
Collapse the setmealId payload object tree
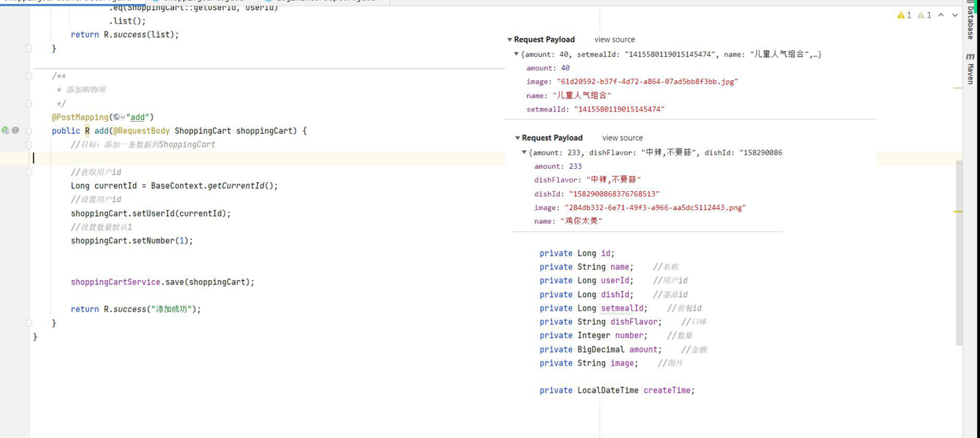point(517,54)
